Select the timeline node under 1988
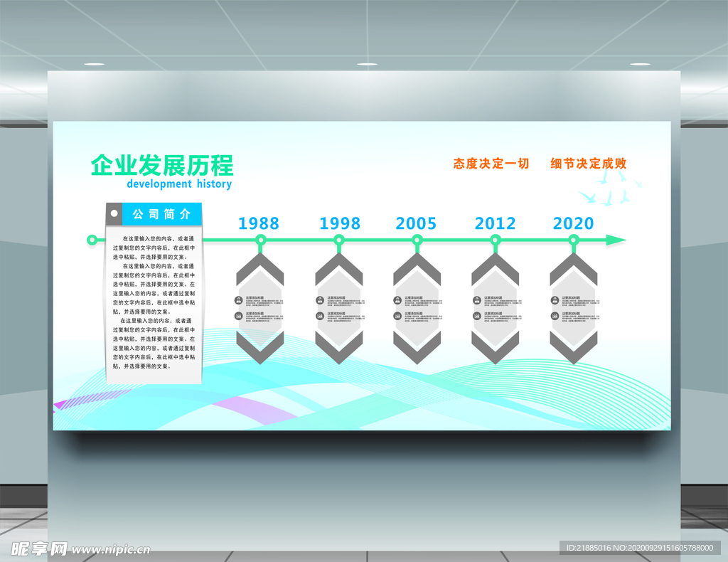The width and height of the screenshot is (728, 562). [260, 240]
